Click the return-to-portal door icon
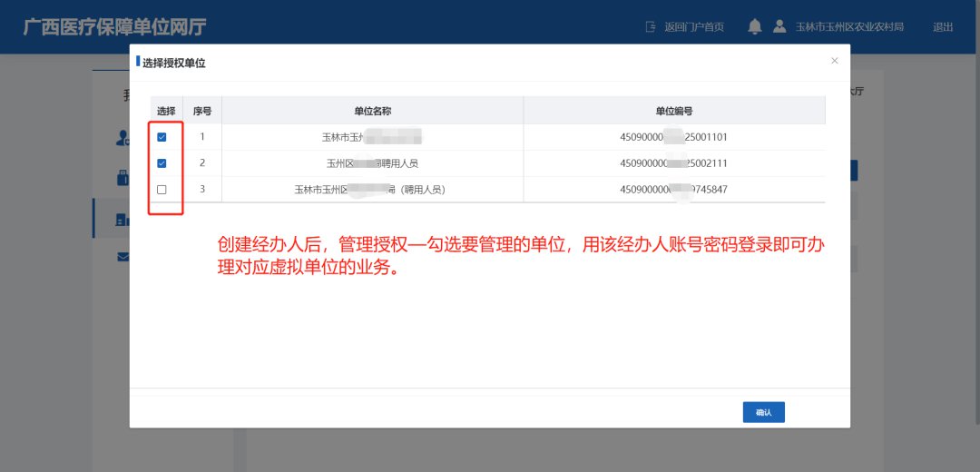This screenshot has height=472, width=980. [650, 27]
